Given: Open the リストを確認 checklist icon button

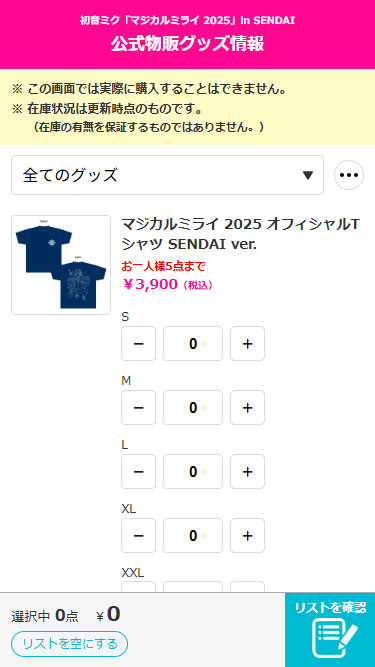Looking at the screenshot, I should [x=330, y=630].
